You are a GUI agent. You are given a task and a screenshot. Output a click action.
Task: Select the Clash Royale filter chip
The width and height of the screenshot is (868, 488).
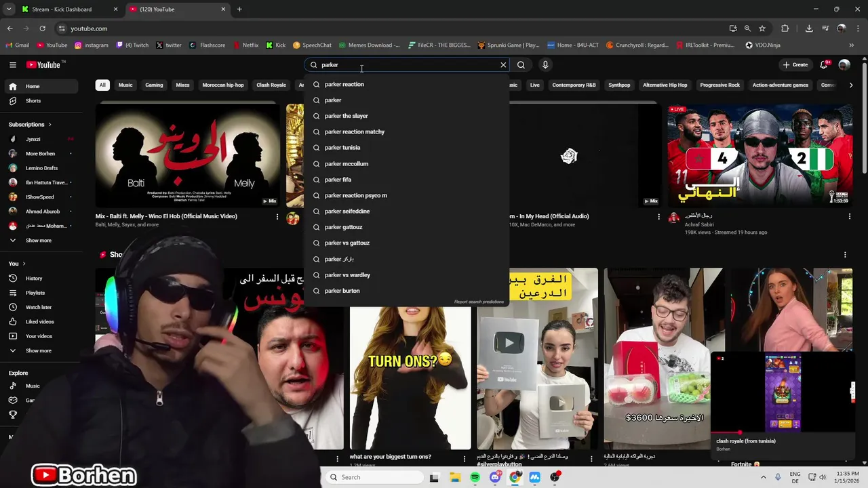point(271,85)
